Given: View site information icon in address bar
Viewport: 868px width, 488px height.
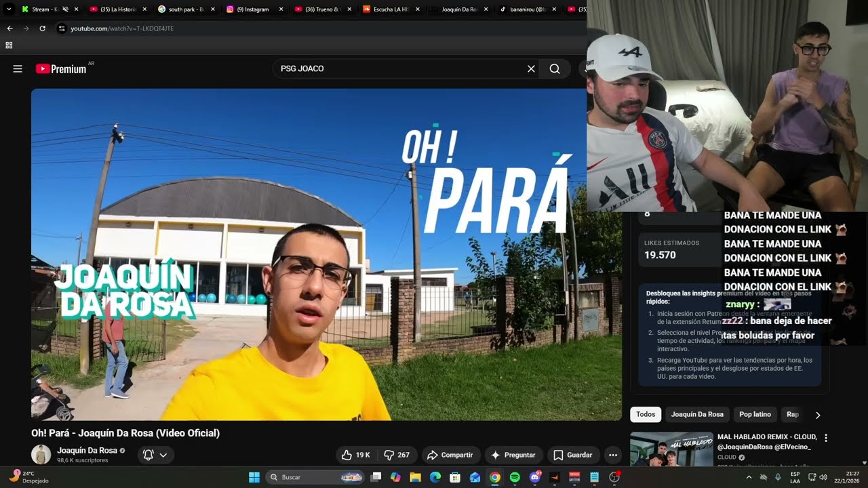Looking at the screenshot, I should click(x=62, y=28).
